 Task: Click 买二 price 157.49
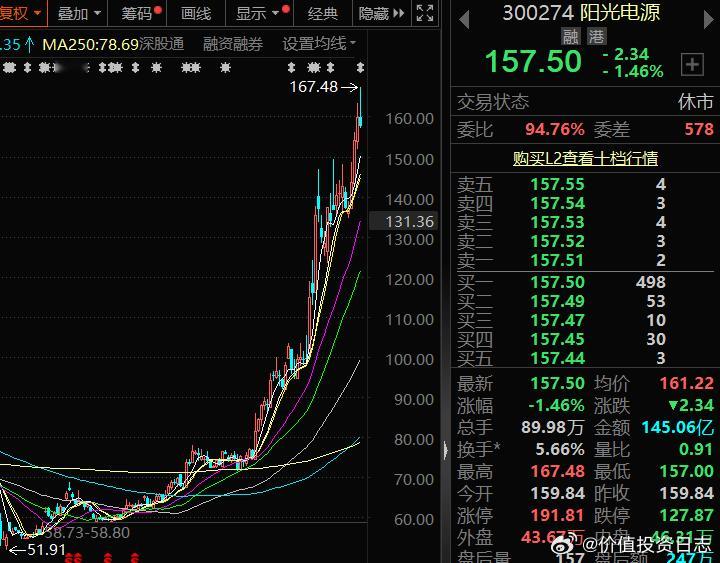pos(557,301)
